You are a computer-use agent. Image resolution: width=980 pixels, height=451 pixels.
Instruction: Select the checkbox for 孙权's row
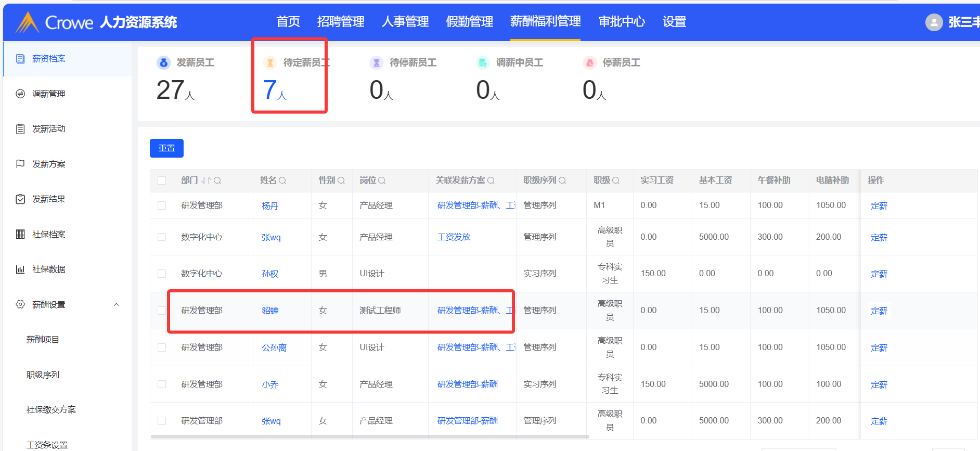[x=162, y=274]
